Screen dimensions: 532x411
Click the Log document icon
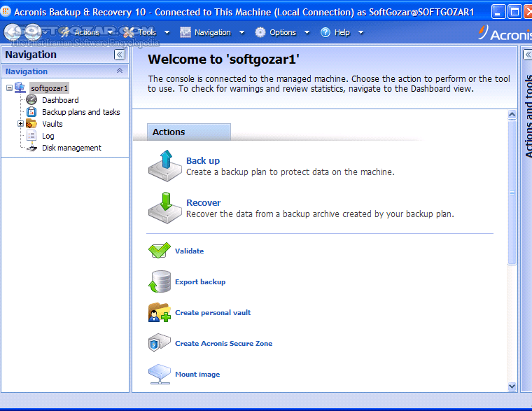[31, 136]
